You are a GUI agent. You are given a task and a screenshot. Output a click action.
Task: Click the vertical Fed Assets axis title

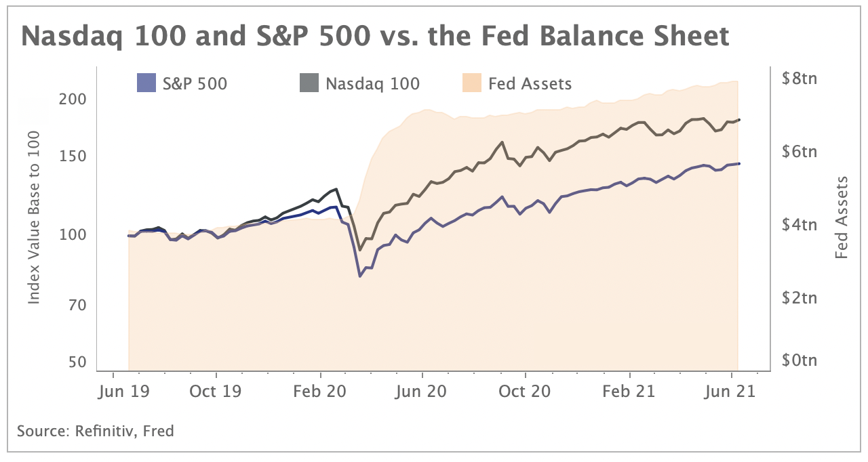(842, 217)
